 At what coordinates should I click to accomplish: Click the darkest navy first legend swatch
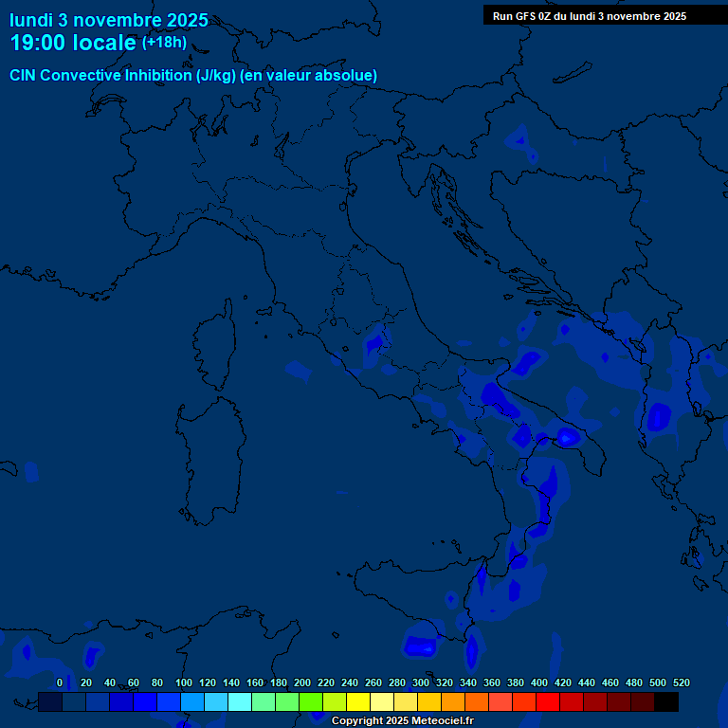point(50,702)
